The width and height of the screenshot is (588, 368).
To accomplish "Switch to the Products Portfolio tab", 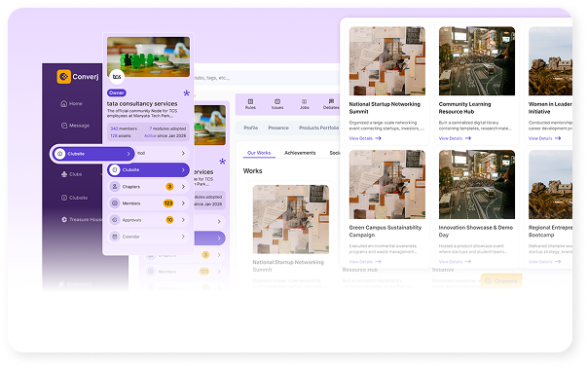I will [x=318, y=128].
